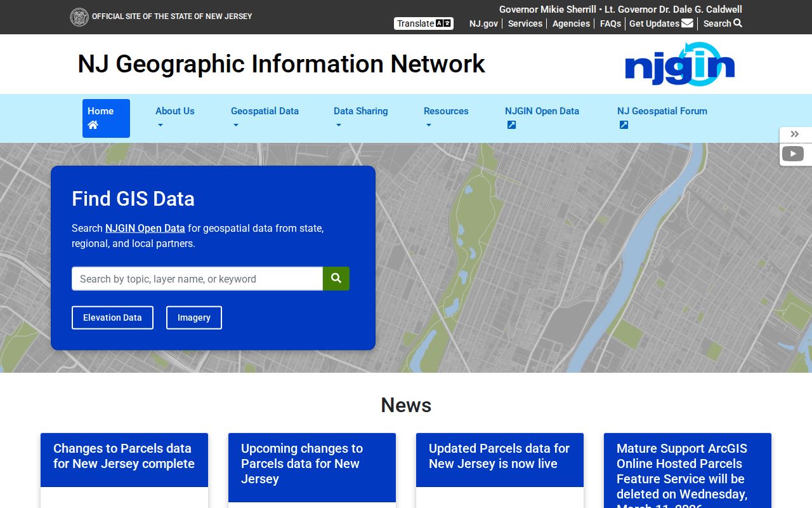The image size is (812, 508).
Task: Click the Imagery button
Action: click(194, 317)
